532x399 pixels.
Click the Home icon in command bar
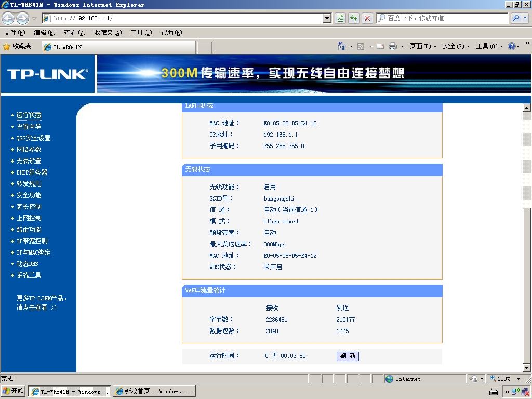point(342,46)
